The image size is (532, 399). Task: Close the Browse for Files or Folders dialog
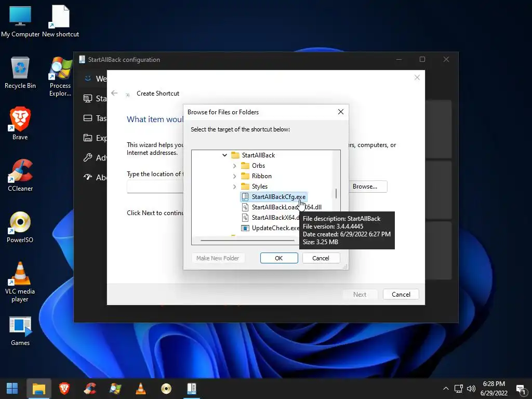tap(341, 112)
